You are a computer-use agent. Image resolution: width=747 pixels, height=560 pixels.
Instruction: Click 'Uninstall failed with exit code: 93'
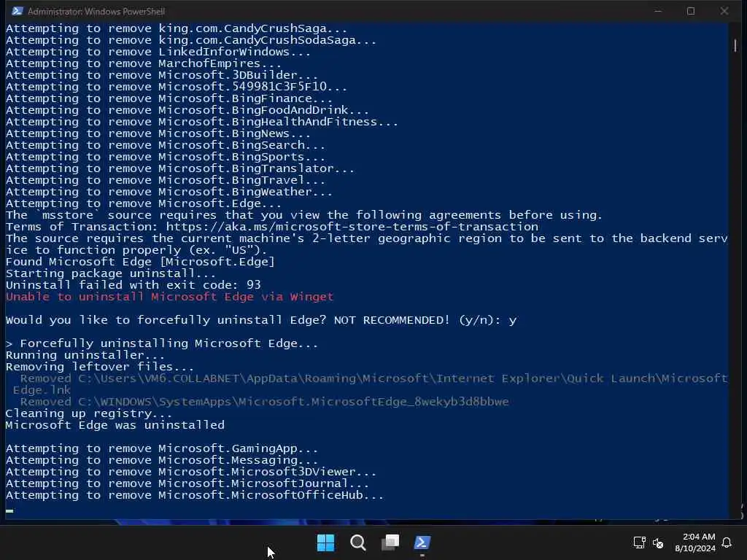(133, 285)
